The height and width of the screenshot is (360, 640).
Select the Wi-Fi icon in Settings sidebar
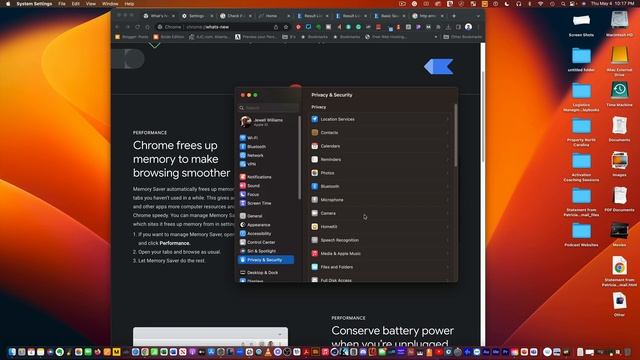243,138
